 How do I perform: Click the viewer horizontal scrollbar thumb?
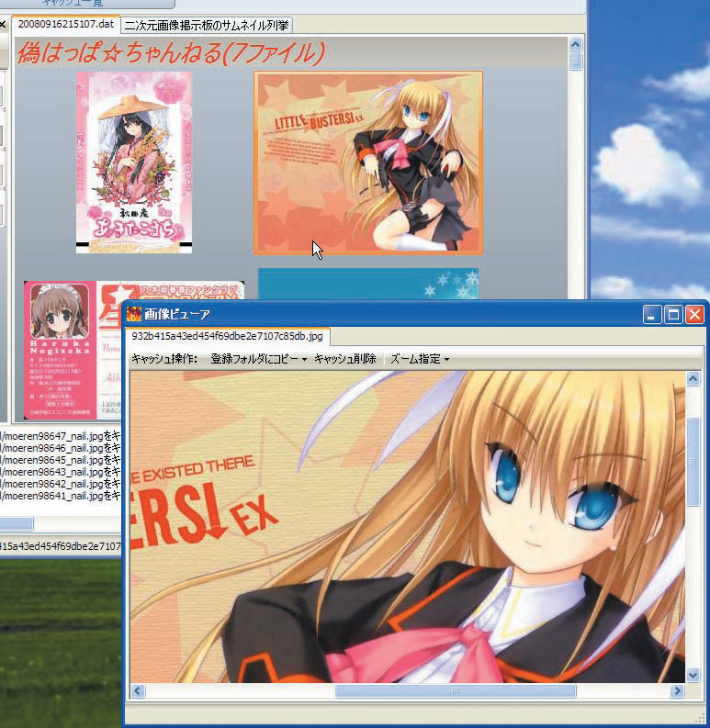tap(456, 691)
